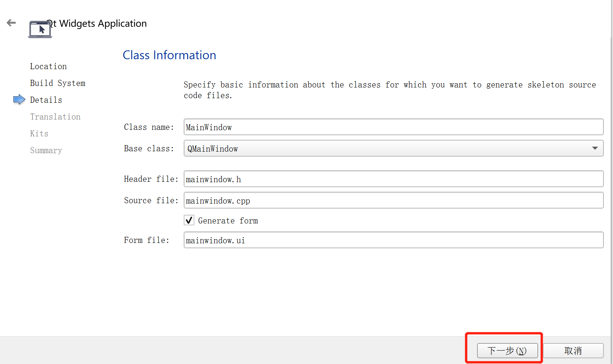Click the Qt Widgets Application title text
Screen dimensions: 613x364
pos(96,24)
